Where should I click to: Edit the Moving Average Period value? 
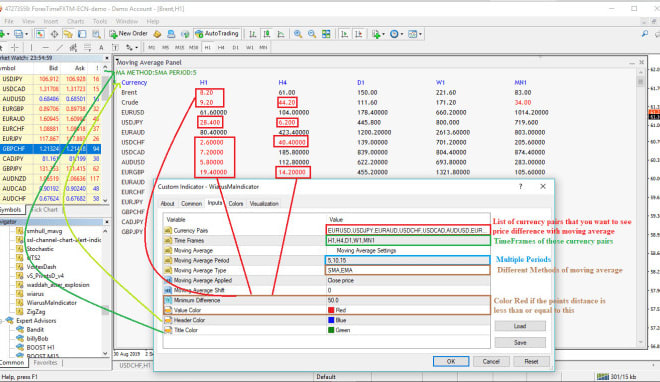tap(408, 260)
